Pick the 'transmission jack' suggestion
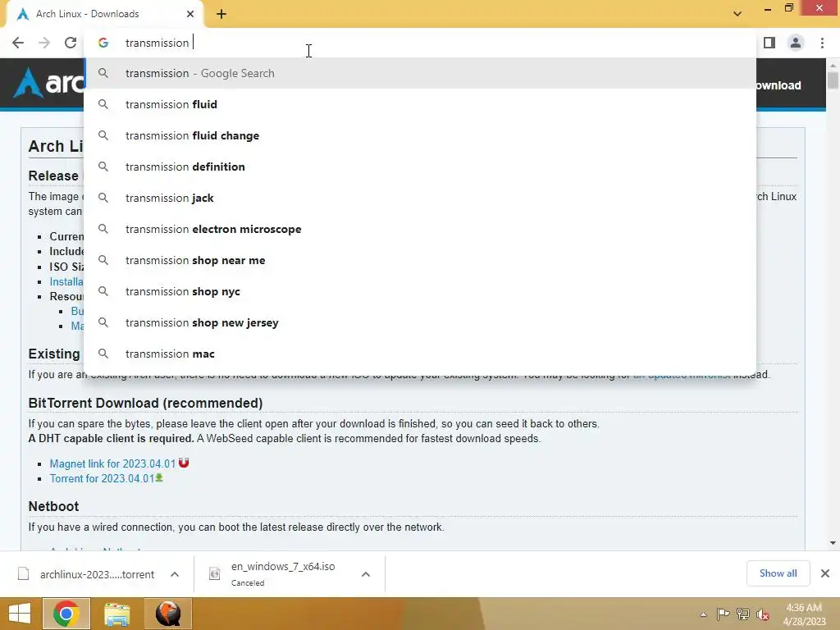Viewport: 840px width, 630px height. (420, 198)
